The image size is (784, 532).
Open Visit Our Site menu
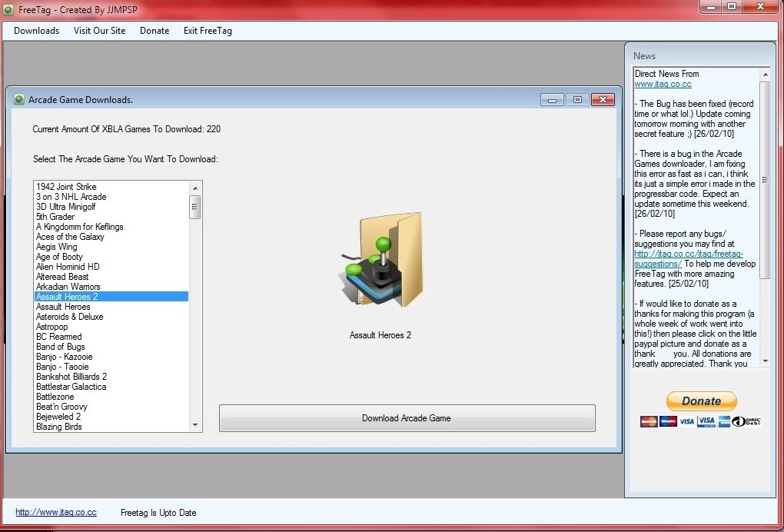point(99,31)
